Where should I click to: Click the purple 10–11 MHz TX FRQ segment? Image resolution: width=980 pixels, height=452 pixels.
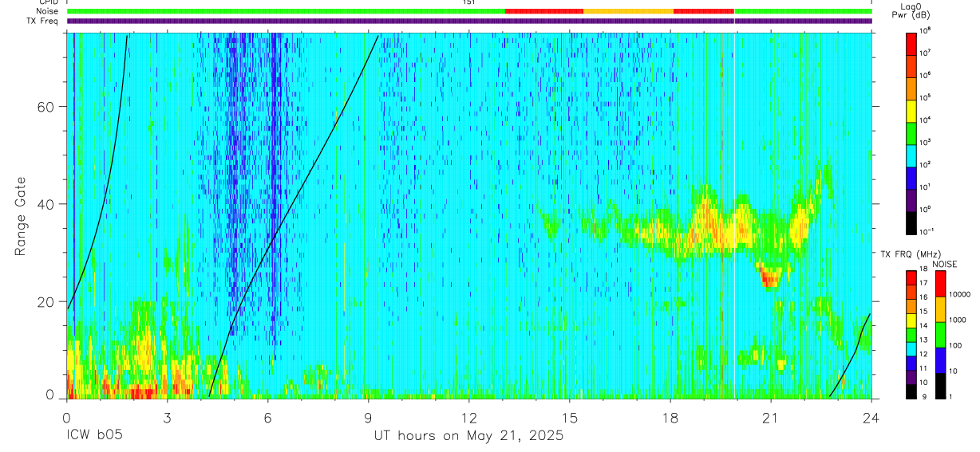coord(911,376)
